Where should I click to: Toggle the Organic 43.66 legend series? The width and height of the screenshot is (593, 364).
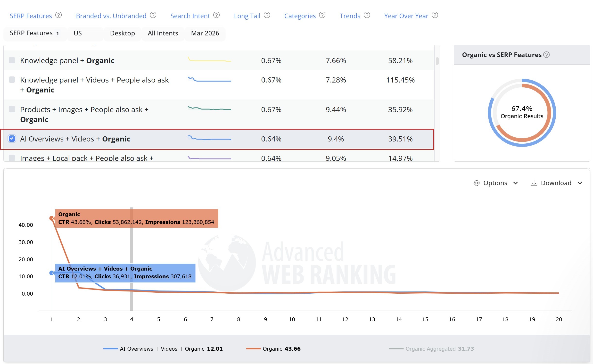click(273, 349)
